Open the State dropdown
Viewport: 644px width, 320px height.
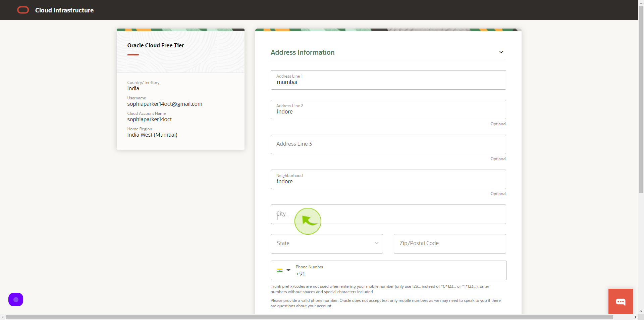click(x=327, y=244)
